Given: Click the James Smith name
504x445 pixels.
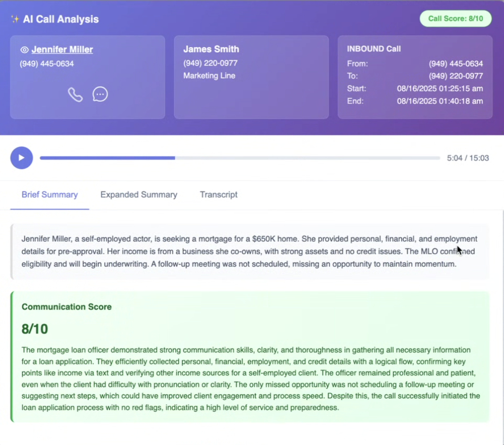Looking at the screenshot, I should click(x=211, y=49).
